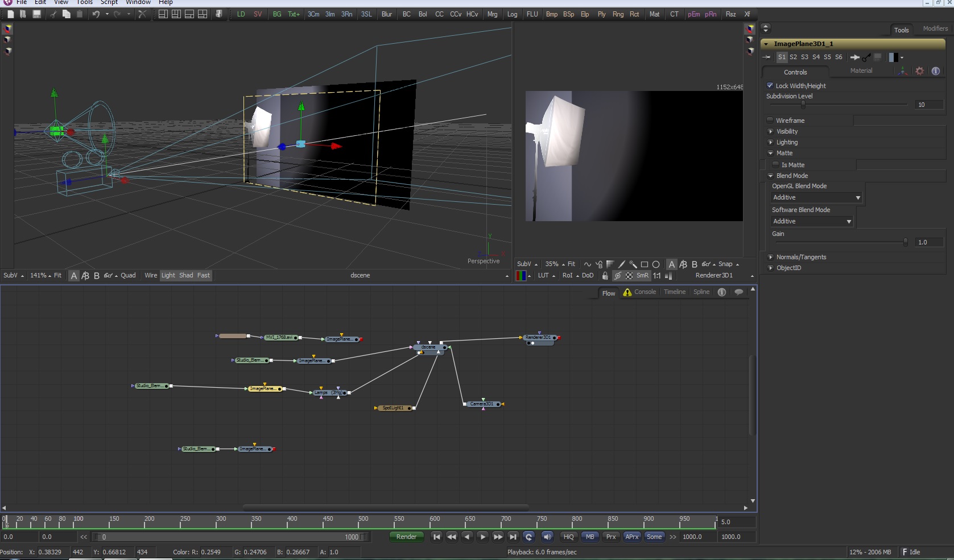This screenshot has width=954, height=560.
Task: Click the play forward button
Action: (x=483, y=537)
